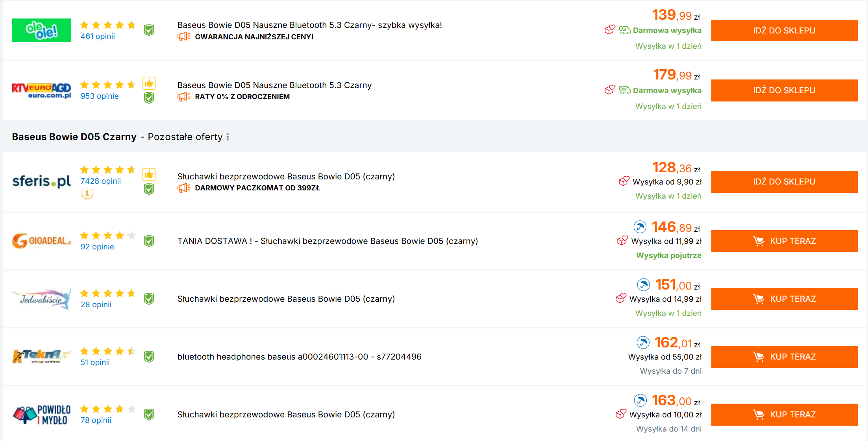868x441 pixels.
Task: Click KUP TERAZ for the 163,00 zł Powidło i Mydło offer
Action: tap(784, 415)
